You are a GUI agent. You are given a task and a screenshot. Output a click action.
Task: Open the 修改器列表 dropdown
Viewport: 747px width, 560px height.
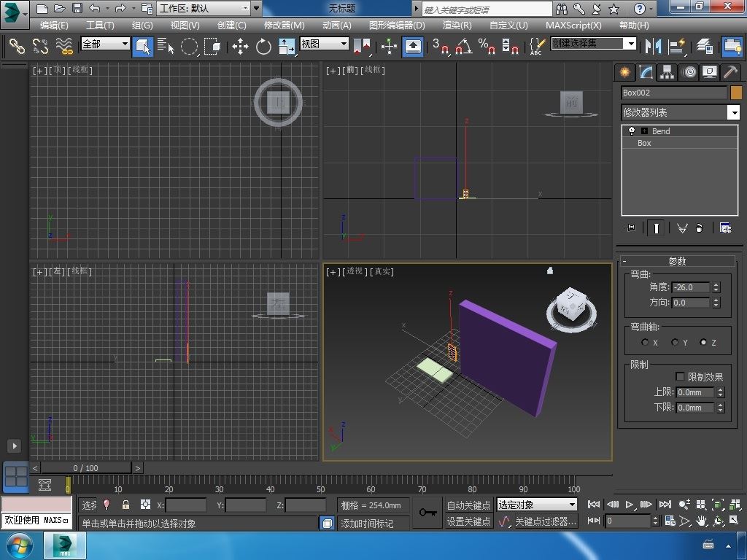click(733, 112)
